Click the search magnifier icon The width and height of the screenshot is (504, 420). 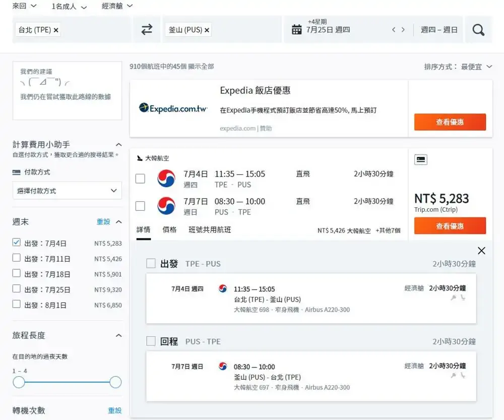click(478, 30)
